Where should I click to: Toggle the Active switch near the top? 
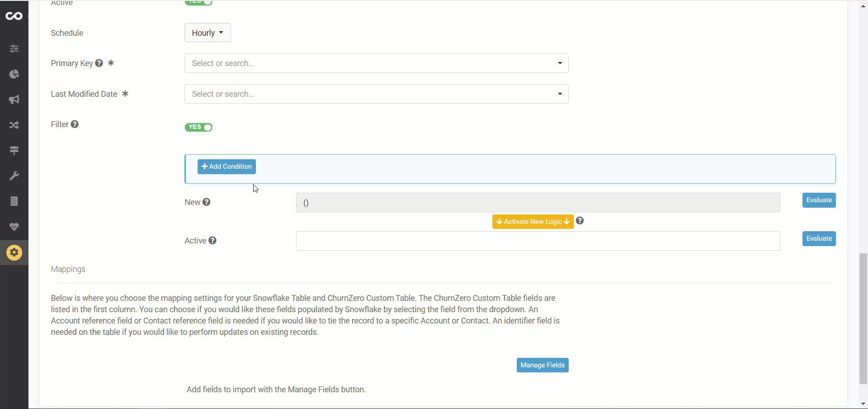click(x=198, y=2)
